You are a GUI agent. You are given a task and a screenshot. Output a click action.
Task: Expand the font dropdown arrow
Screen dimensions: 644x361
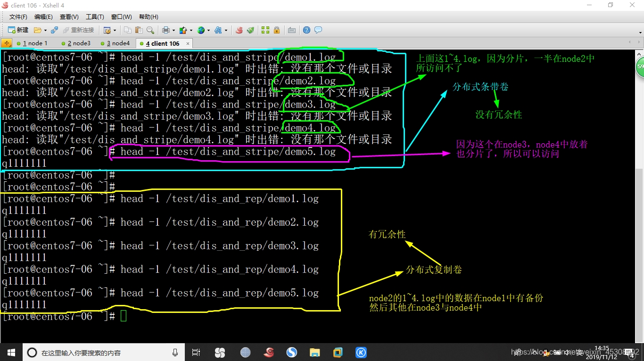pyautogui.click(x=226, y=30)
